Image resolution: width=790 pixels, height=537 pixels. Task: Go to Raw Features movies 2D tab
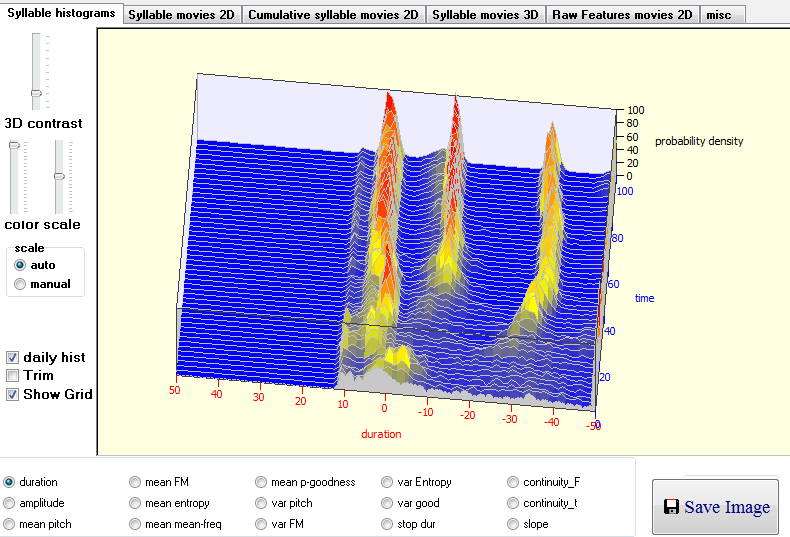coord(622,15)
